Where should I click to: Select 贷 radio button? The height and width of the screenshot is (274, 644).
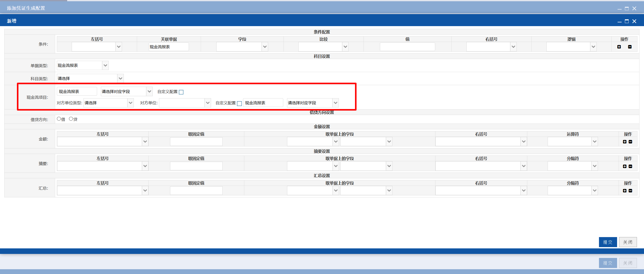click(x=71, y=119)
